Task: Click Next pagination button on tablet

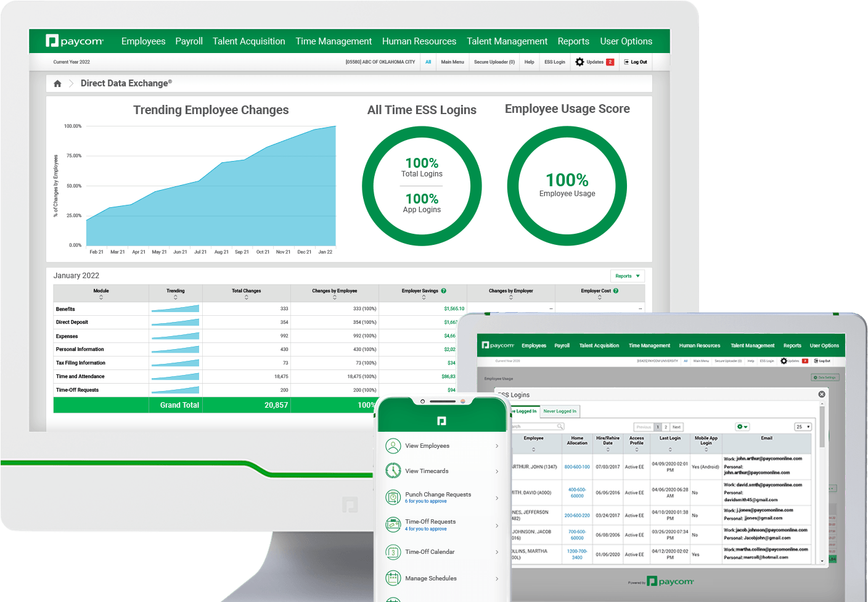Action: pyautogui.click(x=676, y=427)
